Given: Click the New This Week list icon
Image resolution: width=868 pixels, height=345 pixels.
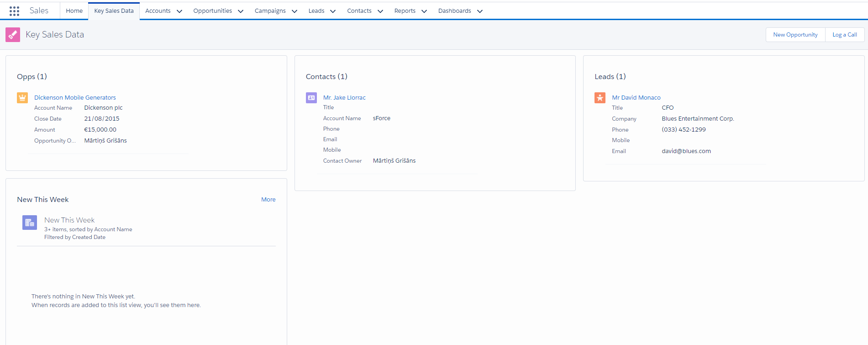Looking at the screenshot, I should tap(30, 223).
